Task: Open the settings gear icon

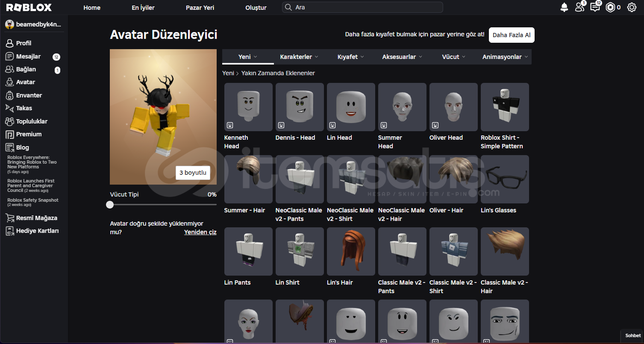Action: (632, 7)
